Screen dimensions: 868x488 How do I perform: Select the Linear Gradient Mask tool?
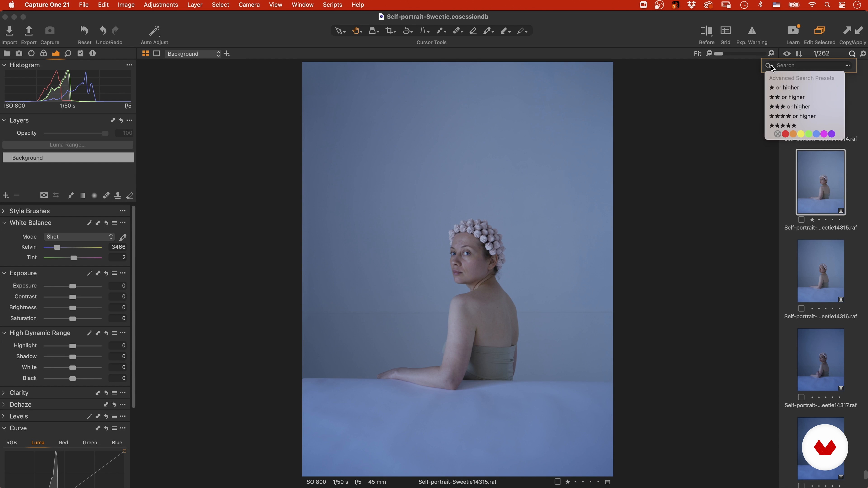coord(83,196)
